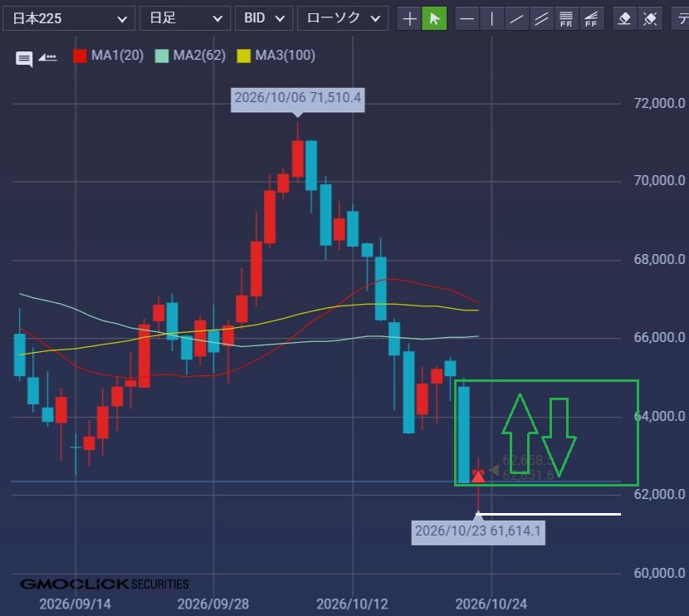Activate the Fibonacci fan FF tool
This screenshot has height=616, width=689.
click(x=591, y=18)
